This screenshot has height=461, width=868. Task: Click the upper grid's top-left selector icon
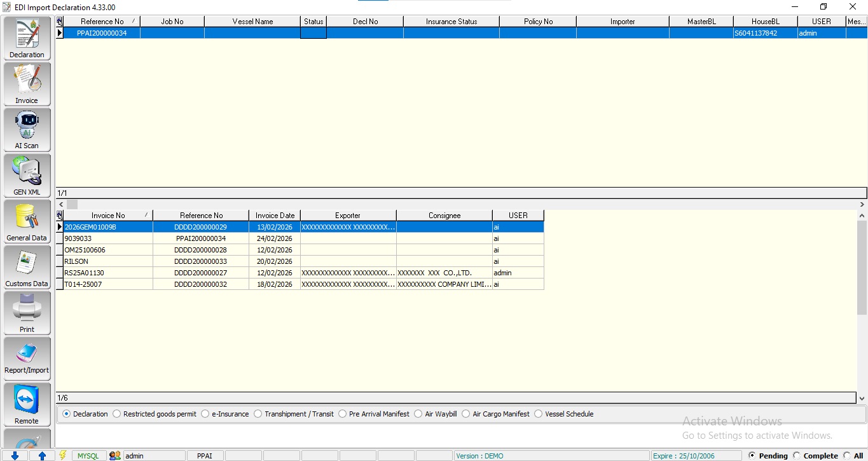[60, 22]
